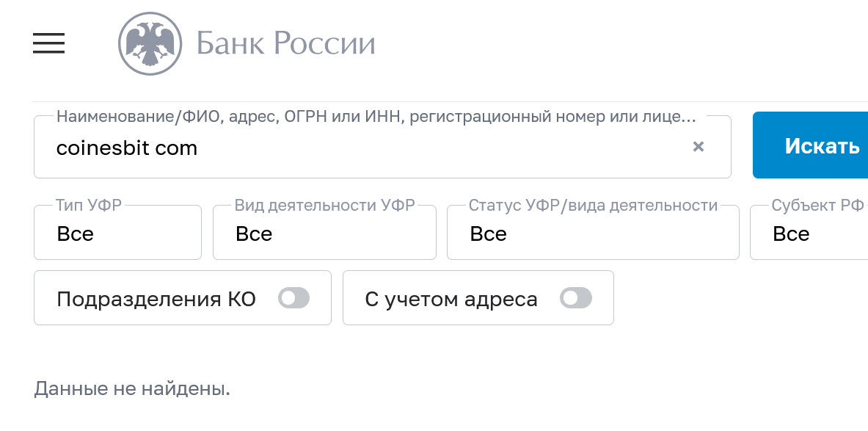Clear the search query with the × icon

click(x=698, y=147)
